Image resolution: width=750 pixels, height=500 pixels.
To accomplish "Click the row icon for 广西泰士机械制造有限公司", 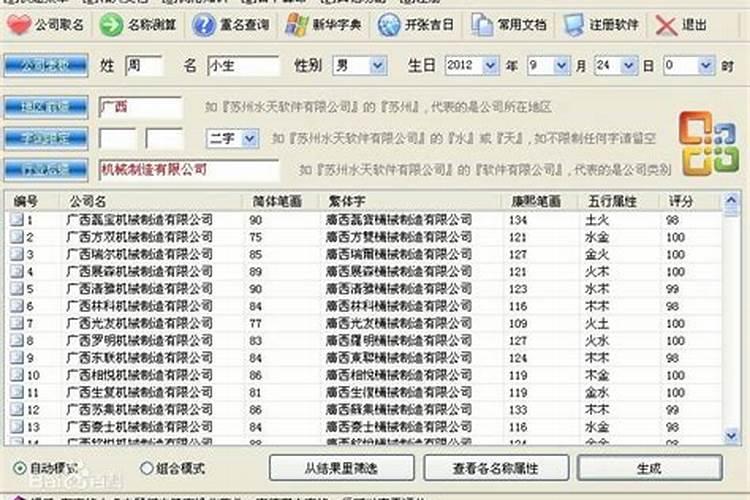I will [x=17, y=426].
